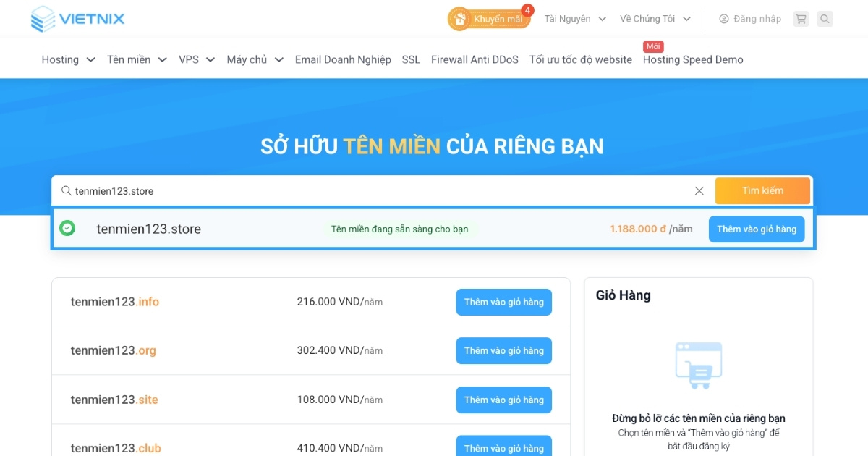
Task: Click the green checkmark beside tenmien123.store
Action: [x=67, y=228]
